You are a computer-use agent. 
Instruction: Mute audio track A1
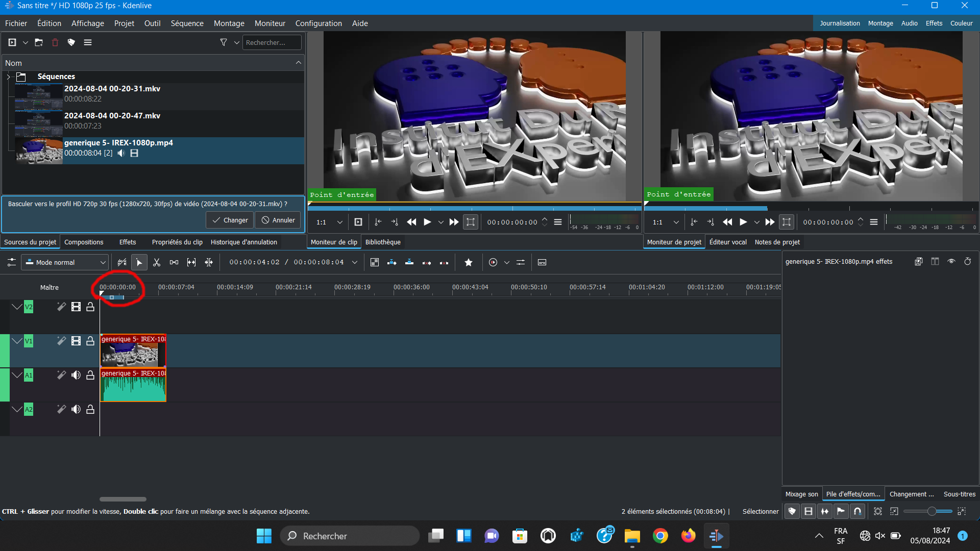pyautogui.click(x=76, y=375)
